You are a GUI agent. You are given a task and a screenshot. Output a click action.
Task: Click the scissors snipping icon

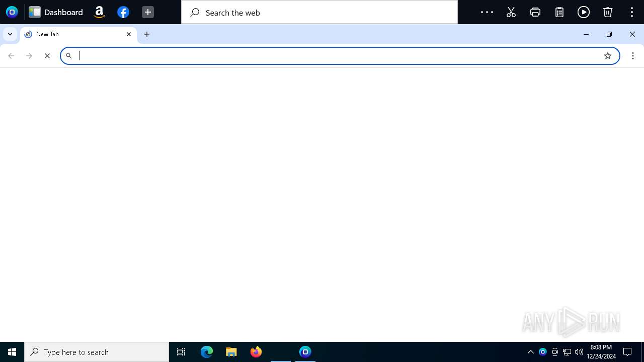[x=511, y=12]
